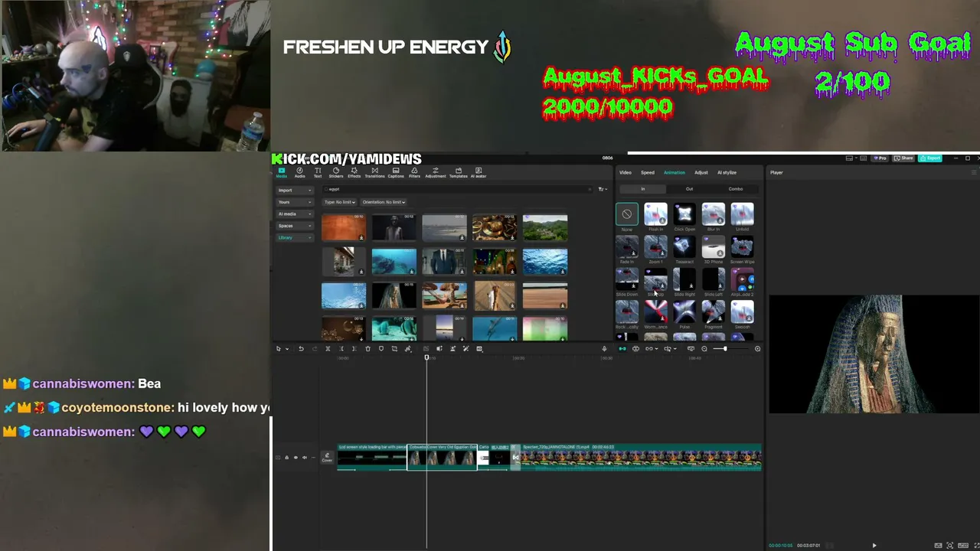This screenshot has width=980, height=551.
Task: Select the Media panel icon
Action: click(x=281, y=172)
